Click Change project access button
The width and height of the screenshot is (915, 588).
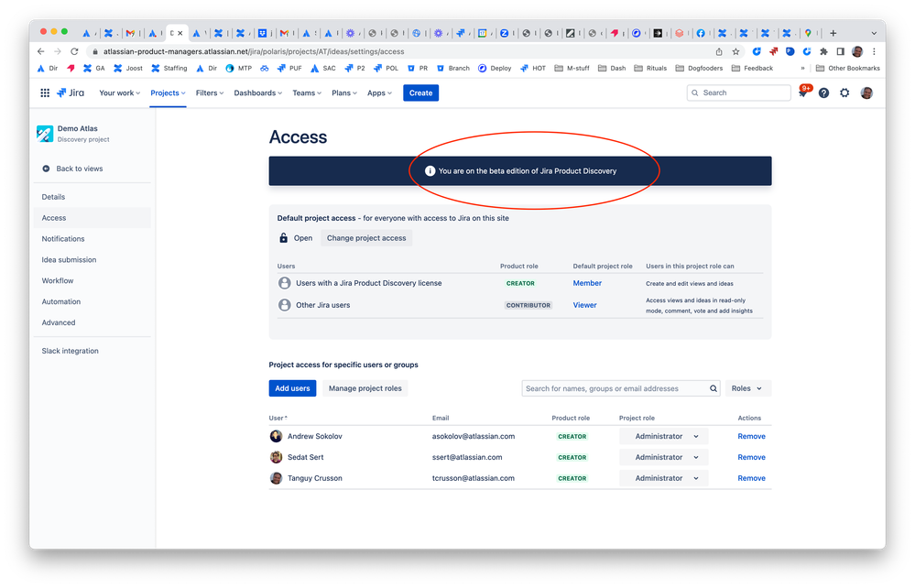click(x=366, y=238)
